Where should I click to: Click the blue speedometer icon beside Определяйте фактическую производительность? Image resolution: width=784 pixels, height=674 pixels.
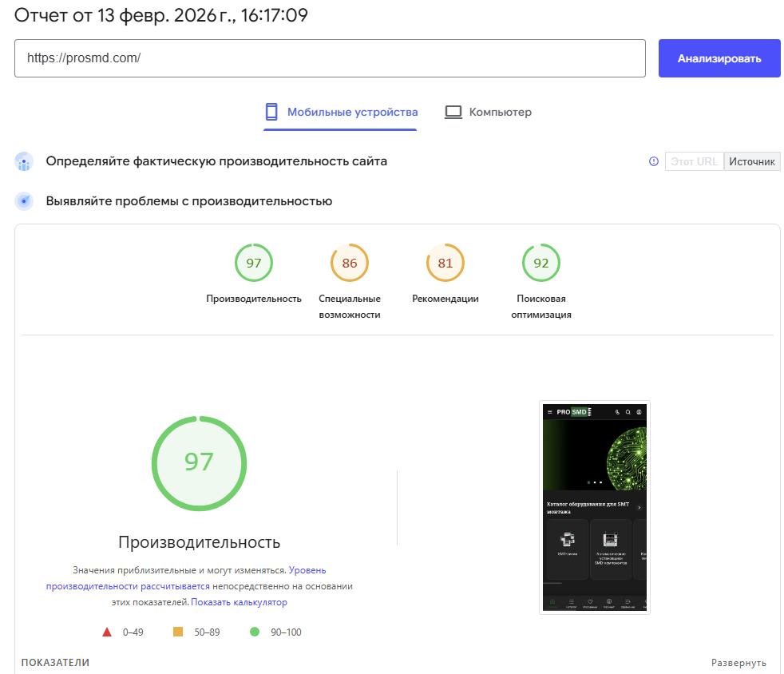(x=23, y=161)
